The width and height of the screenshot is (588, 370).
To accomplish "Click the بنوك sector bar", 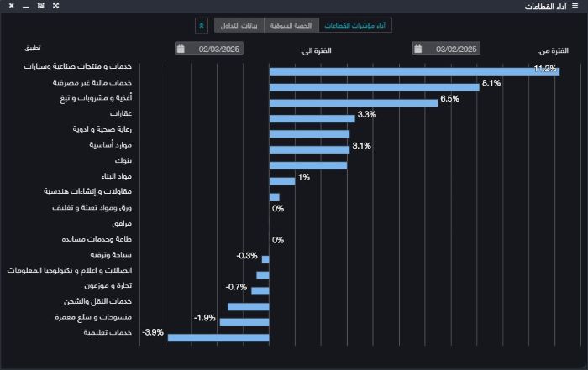I will (307, 165).
